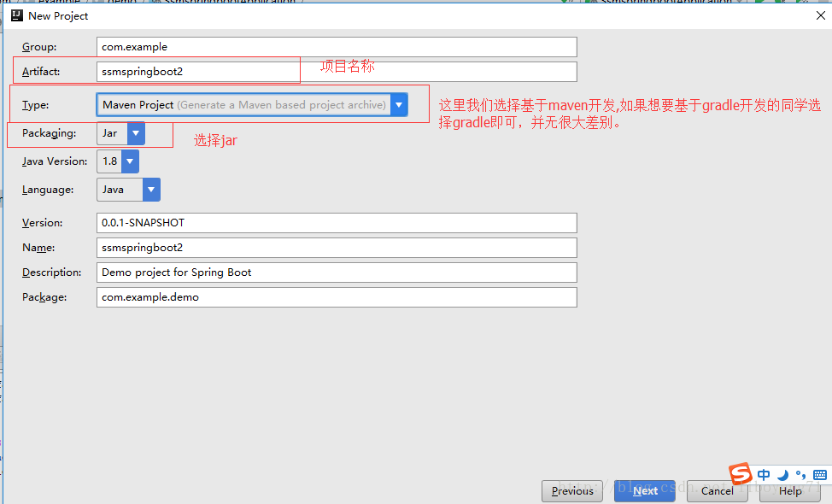The image size is (832, 504).
Task: Click the 1.8 Java version value
Action: click(110, 161)
